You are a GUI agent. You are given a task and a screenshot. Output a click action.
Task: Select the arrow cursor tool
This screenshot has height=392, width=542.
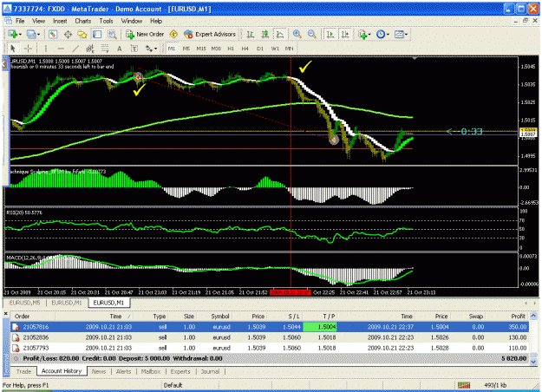click(x=13, y=49)
